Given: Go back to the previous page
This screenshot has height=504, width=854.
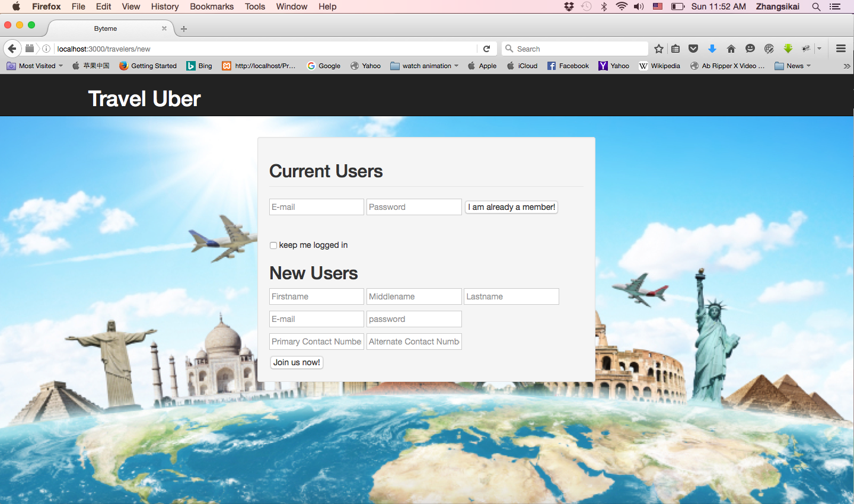Looking at the screenshot, I should [x=12, y=49].
